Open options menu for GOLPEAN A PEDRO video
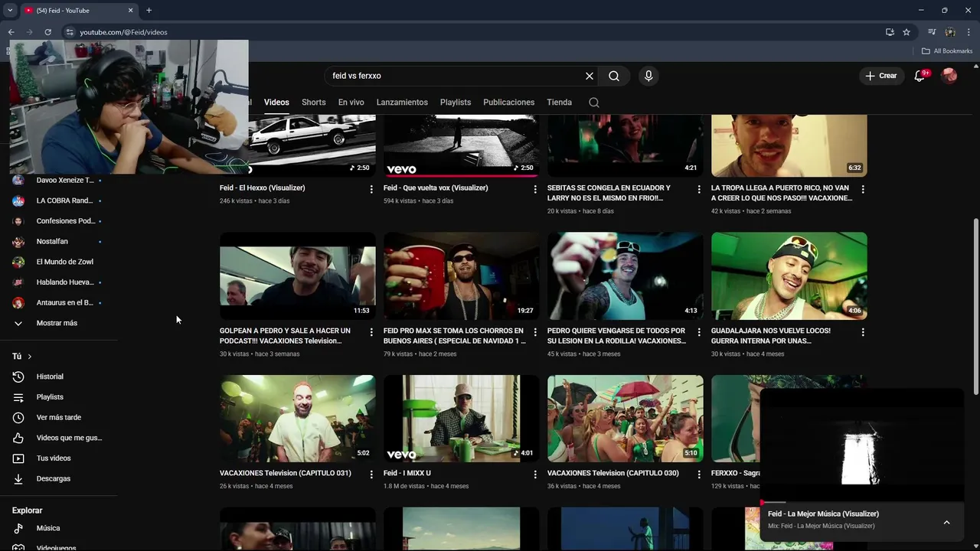 click(x=371, y=332)
